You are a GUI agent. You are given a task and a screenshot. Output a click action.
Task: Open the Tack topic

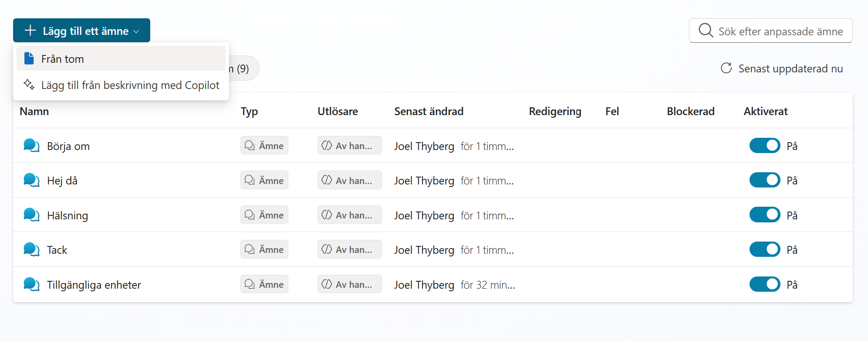coord(57,250)
